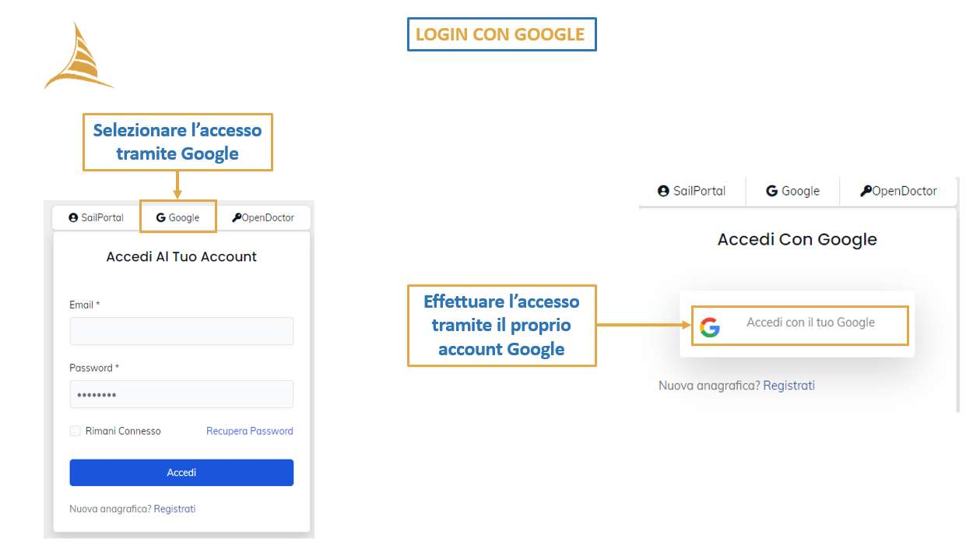Image resolution: width=980 pixels, height=543 pixels.
Task: Open Registrati link under left login form
Action: tap(174, 509)
